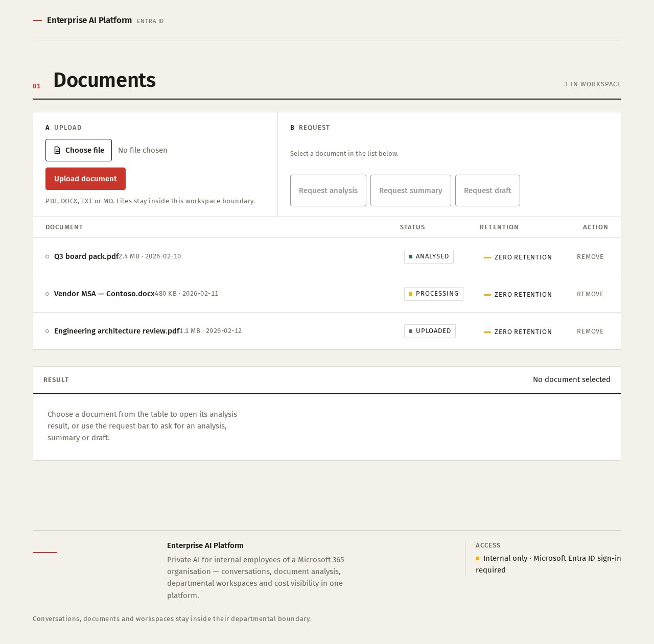Image resolution: width=654 pixels, height=644 pixels.
Task: Click '480 KB · 2026-02-11' file details
Action: [x=186, y=294]
